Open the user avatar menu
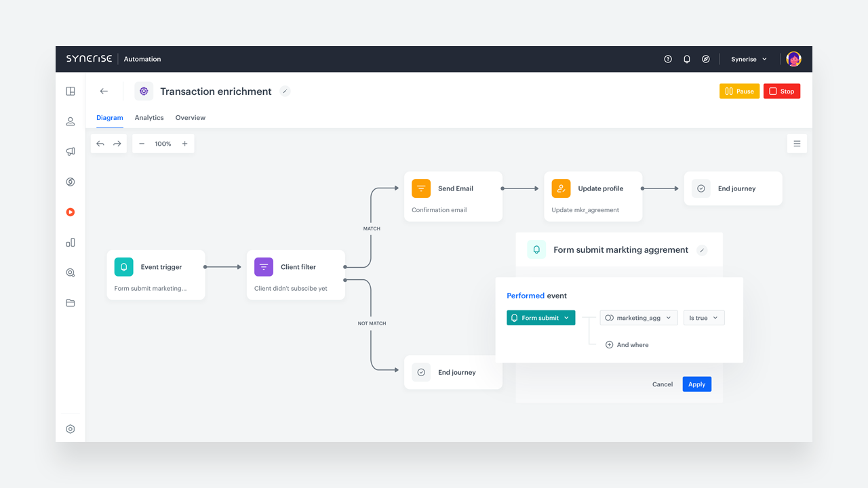 tap(793, 59)
